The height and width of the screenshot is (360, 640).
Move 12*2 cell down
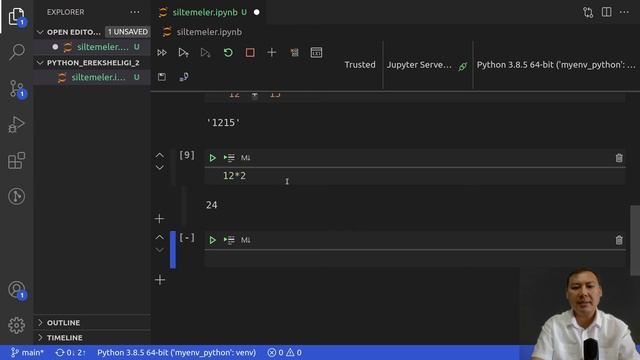coord(160,167)
